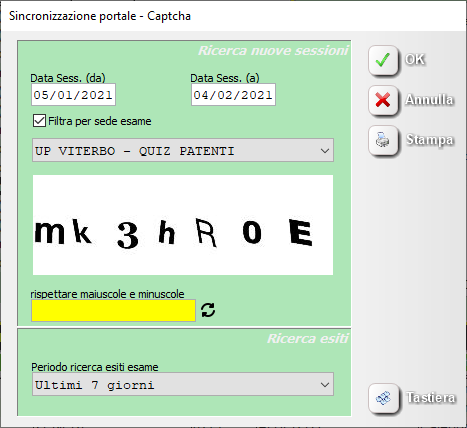Image resolution: width=467 pixels, height=428 pixels.
Task: Expand the Ultimi 7 giorni period dropdown
Action: click(x=183, y=384)
